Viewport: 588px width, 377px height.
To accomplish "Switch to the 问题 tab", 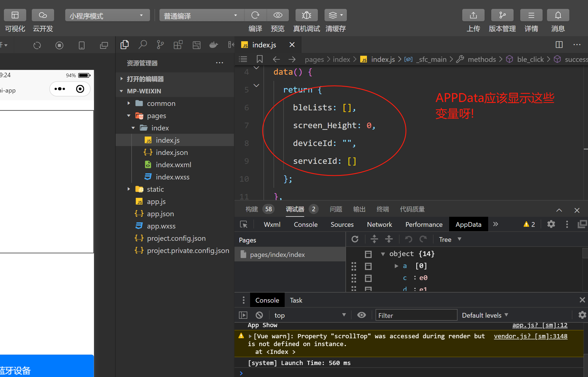I will [336, 209].
